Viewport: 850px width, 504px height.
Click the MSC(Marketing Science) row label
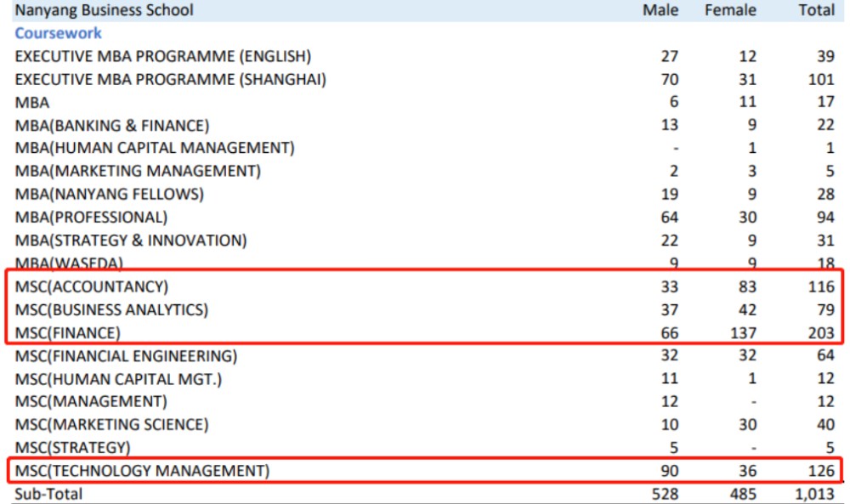click(x=111, y=424)
